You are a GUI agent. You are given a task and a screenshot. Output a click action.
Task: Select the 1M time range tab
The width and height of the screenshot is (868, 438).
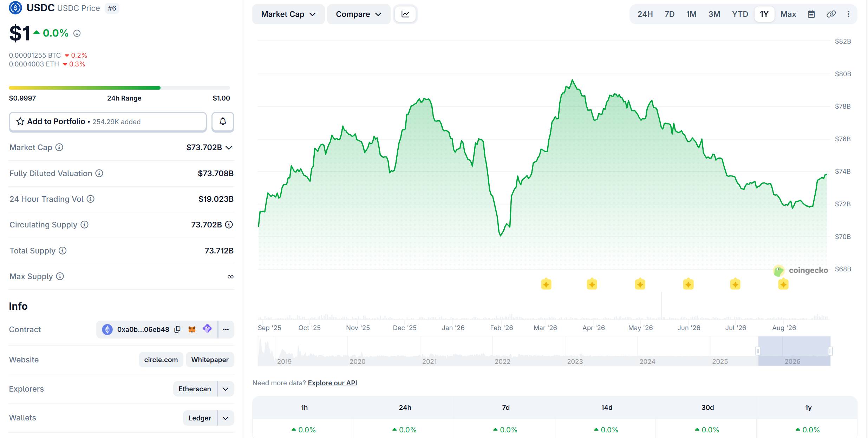coord(691,14)
